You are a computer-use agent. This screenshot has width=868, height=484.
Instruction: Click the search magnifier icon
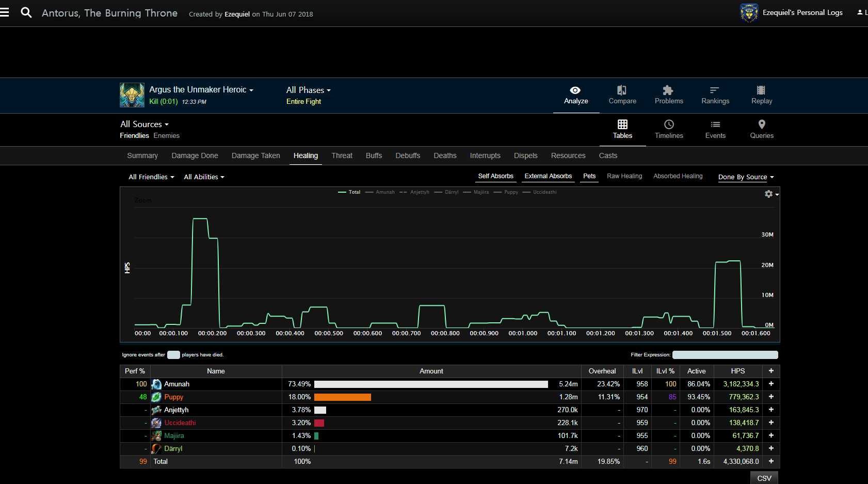point(26,12)
